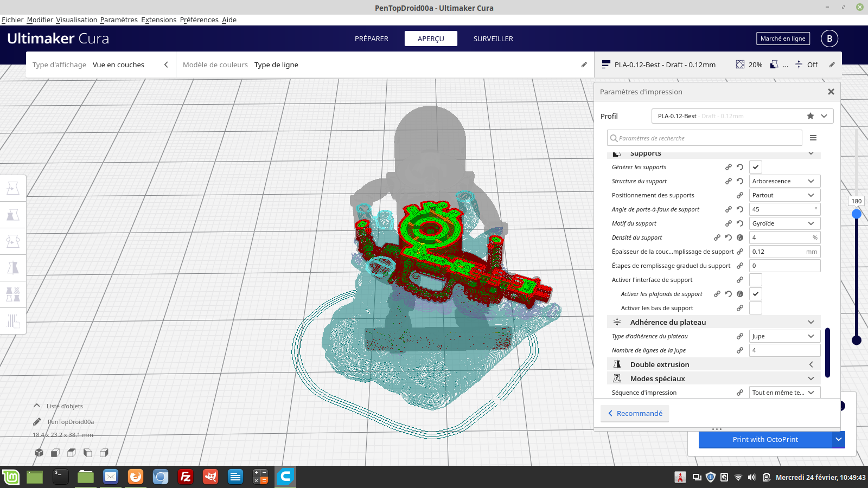Switch to the PRÉPARER stage tab

(x=372, y=38)
